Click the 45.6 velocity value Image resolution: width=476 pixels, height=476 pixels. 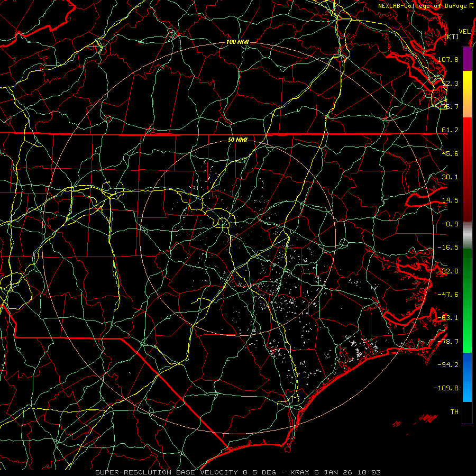point(450,153)
